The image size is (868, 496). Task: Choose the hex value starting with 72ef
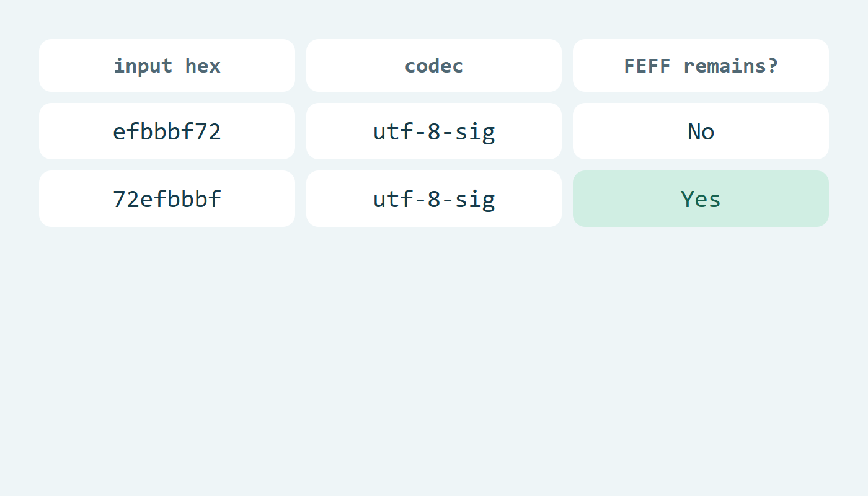(167, 199)
